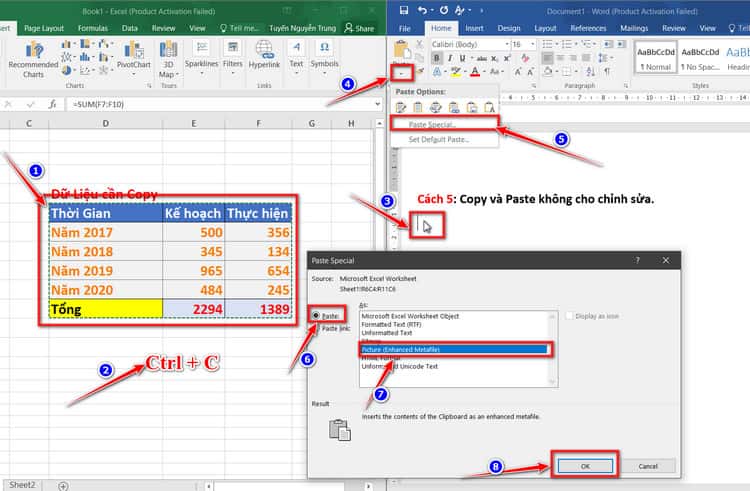Click Cancel in Paste Special dialog

pos(648,465)
